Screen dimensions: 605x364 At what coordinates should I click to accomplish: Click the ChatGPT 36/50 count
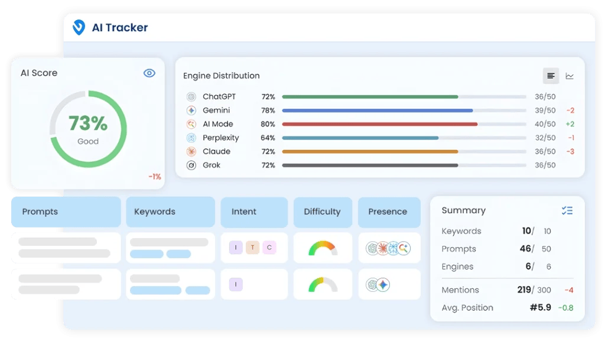pos(545,96)
